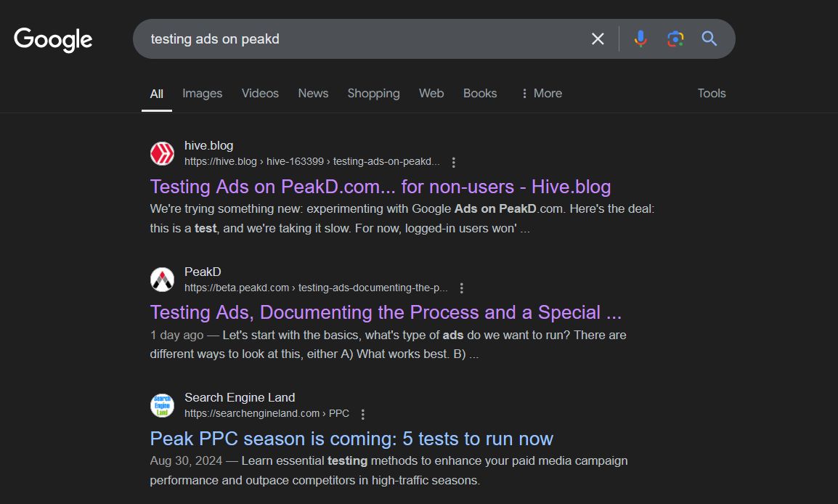838x504 pixels.
Task: Open 'Testing Ads on PeakD.com... for non-users' result
Action: tap(380, 187)
